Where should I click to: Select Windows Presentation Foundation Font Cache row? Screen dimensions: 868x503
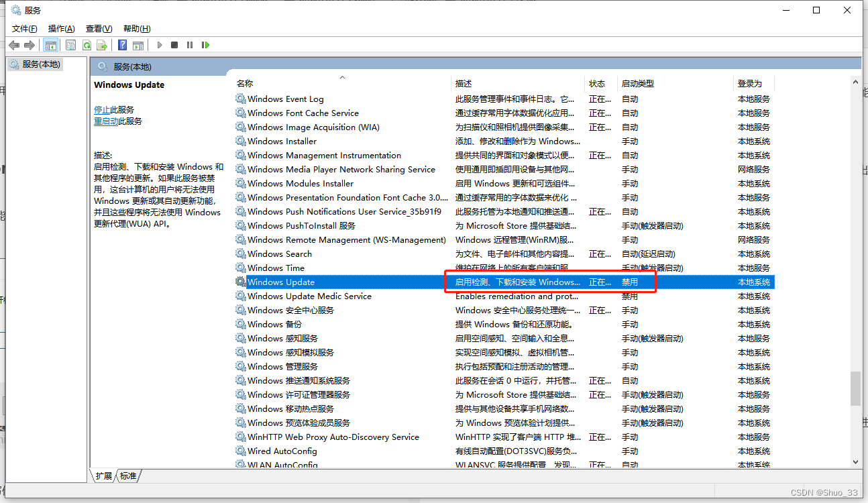point(504,197)
